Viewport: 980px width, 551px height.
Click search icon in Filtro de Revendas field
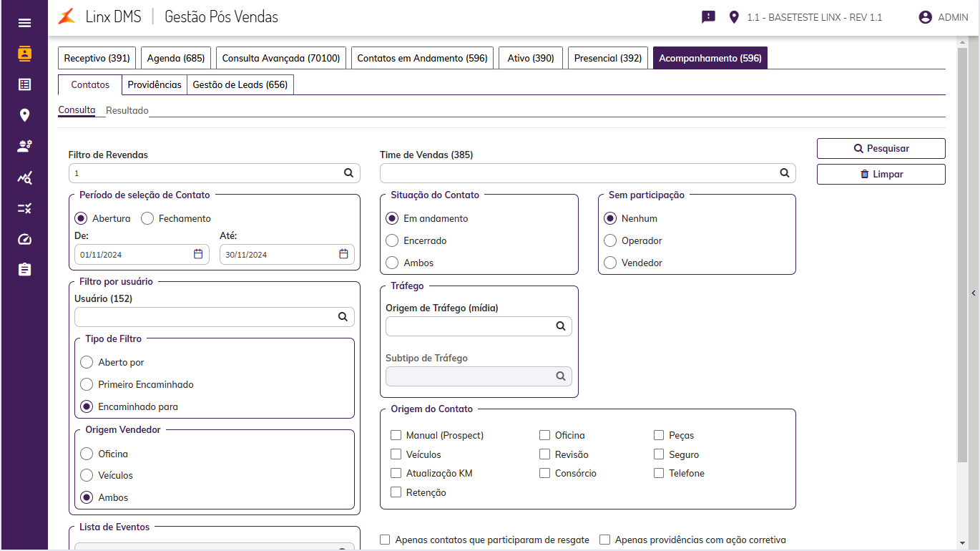(x=348, y=173)
